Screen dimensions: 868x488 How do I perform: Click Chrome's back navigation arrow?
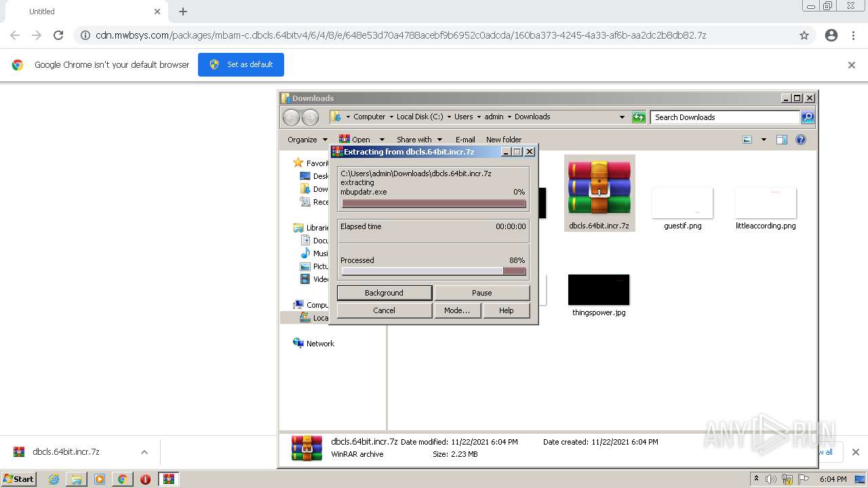pos(15,35)
